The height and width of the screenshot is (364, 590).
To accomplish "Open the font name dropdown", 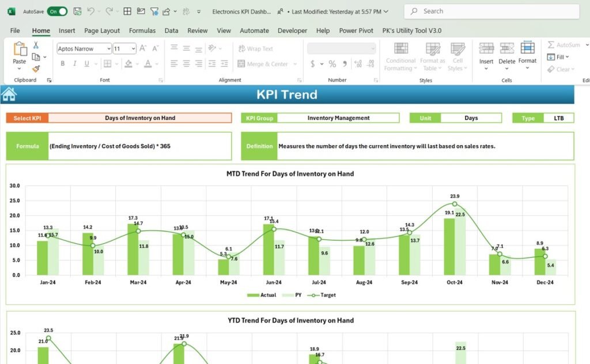I will pyautogui.click(x=109, y=48).
